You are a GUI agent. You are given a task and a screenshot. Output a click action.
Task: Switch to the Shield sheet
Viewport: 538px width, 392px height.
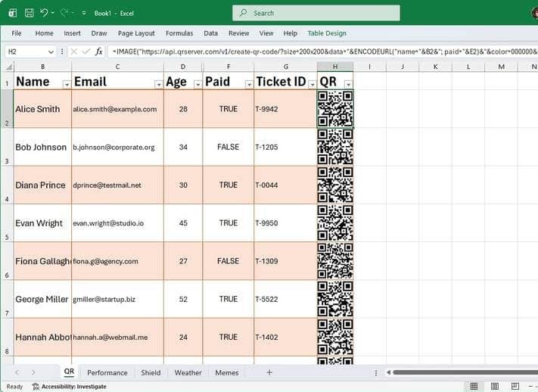[x=151, y=372]
